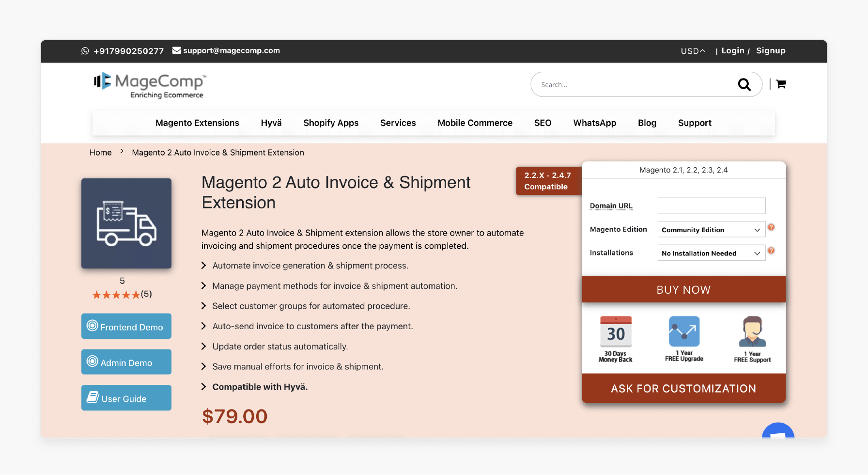
Task: Click the Login link
Action: (733, 51)
